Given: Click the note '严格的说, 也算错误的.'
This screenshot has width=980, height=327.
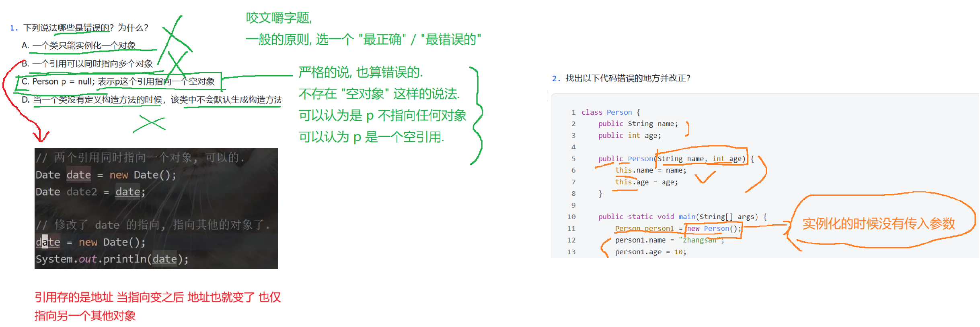Looking at the screenshot, I should [361, 72].
